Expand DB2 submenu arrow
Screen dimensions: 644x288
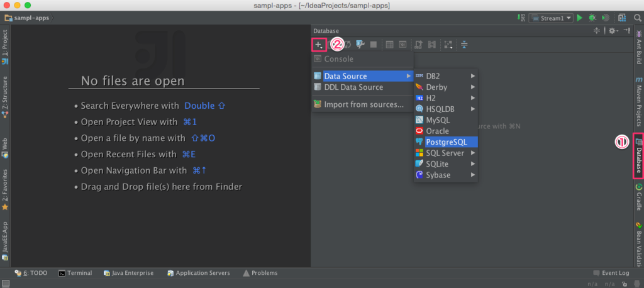click(473, 76)
